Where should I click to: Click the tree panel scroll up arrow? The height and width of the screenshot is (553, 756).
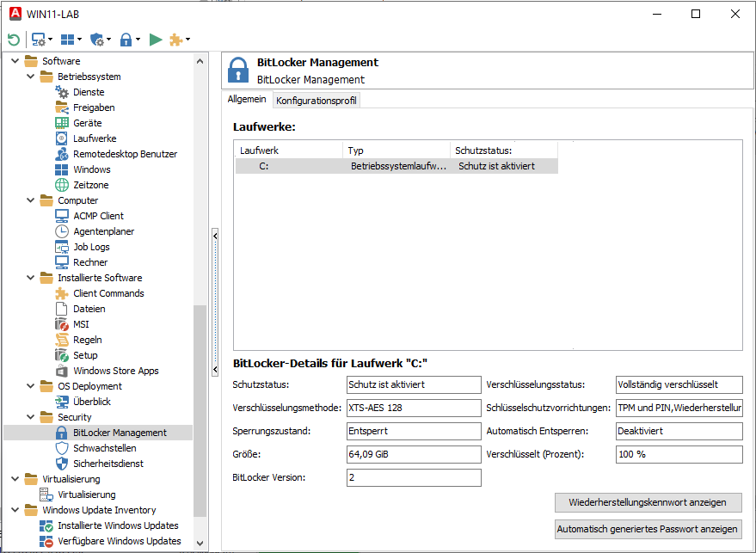[x=200, y=61]
